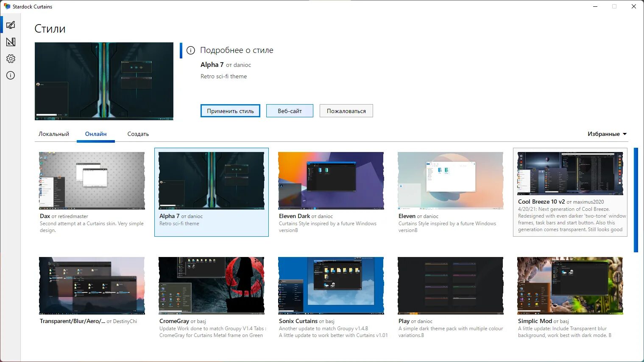Switch to the 'Локальный' tab
The height and width of the screenshot is (362, 644).
click(x=54, y=134)
